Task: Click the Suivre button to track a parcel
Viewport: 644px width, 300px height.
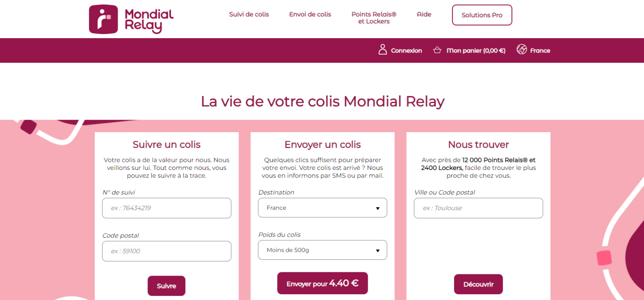Action: pyautogui.click(x=166, y=286)
